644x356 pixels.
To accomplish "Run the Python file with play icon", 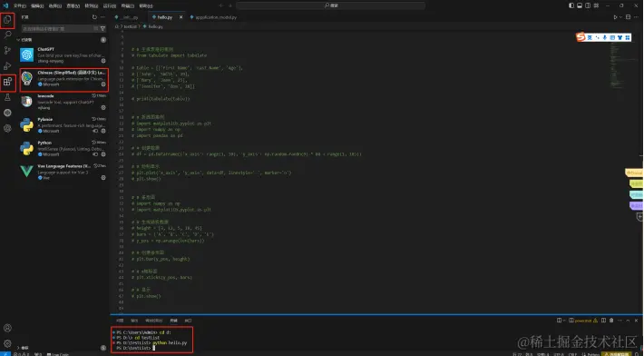I will (x=615, y=17).
